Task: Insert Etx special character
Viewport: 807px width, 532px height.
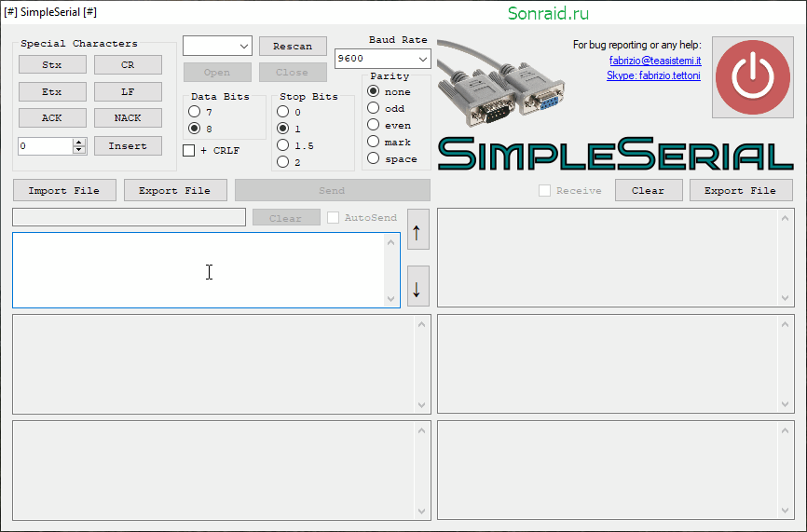Action: (x=52, y=91)
